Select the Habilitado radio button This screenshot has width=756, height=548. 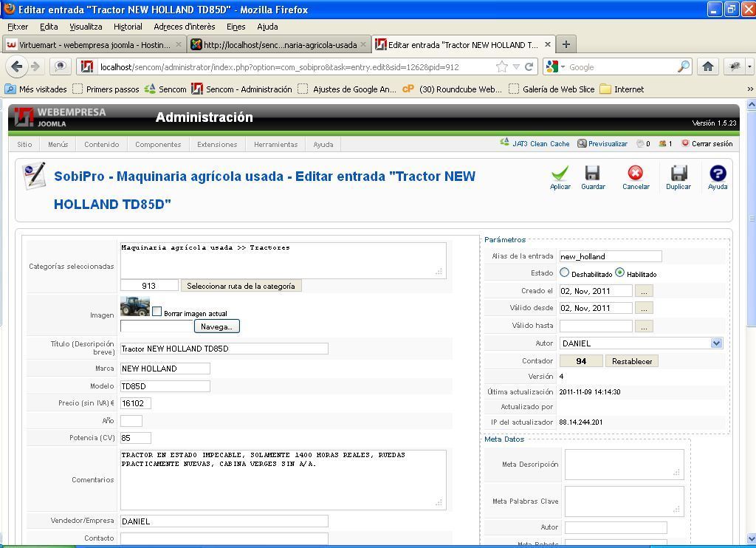coord(619,273)
